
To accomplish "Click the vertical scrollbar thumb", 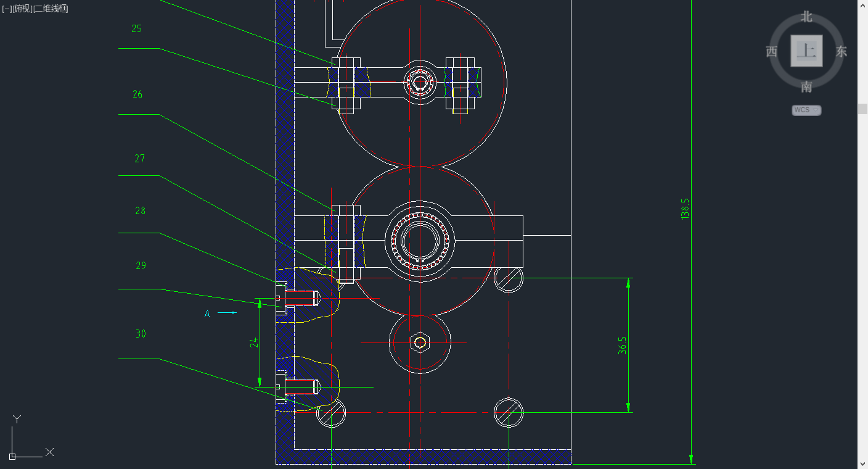I will (x=862, y=109).
